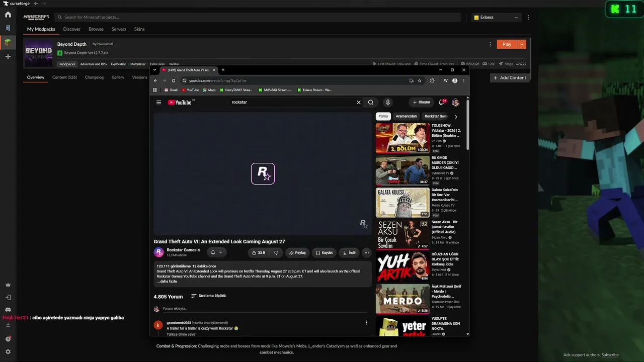Open the Discord icon in CurseForge sidebar

8,310
